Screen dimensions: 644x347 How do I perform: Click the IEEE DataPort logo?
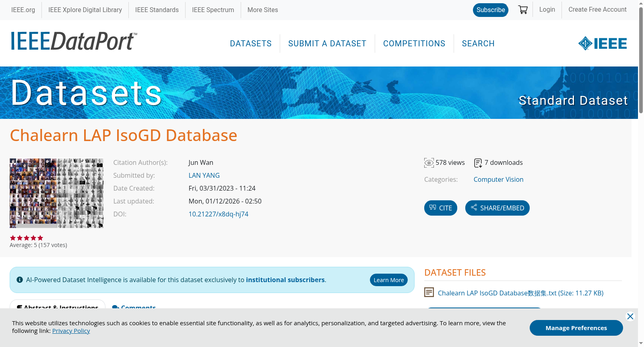click(x=74, y=41)
